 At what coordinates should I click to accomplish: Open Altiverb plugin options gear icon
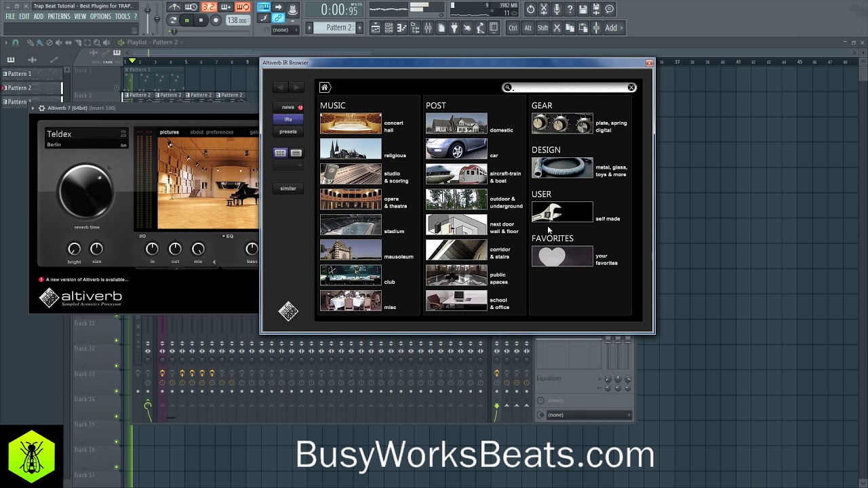pos(41,108)
